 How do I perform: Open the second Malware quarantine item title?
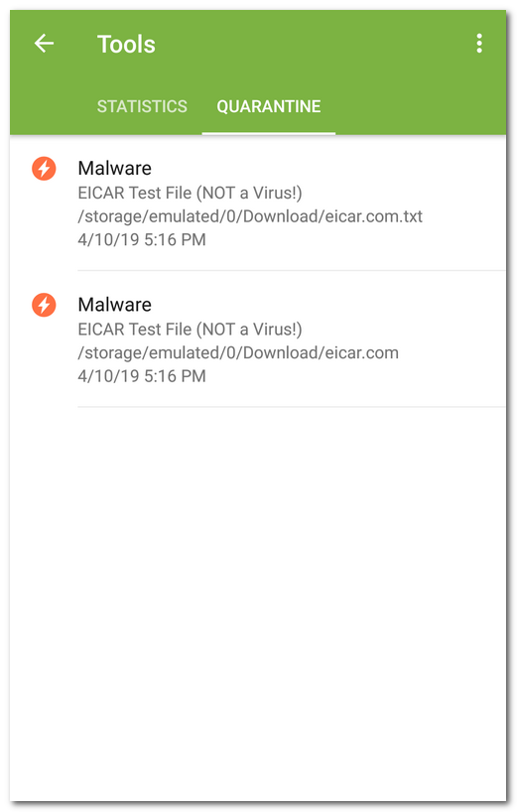114,305
